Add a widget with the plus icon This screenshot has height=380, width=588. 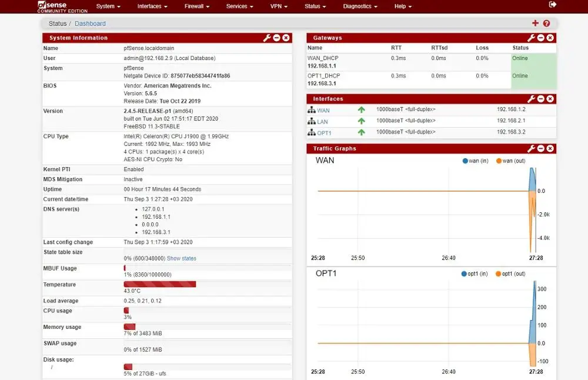535,24
